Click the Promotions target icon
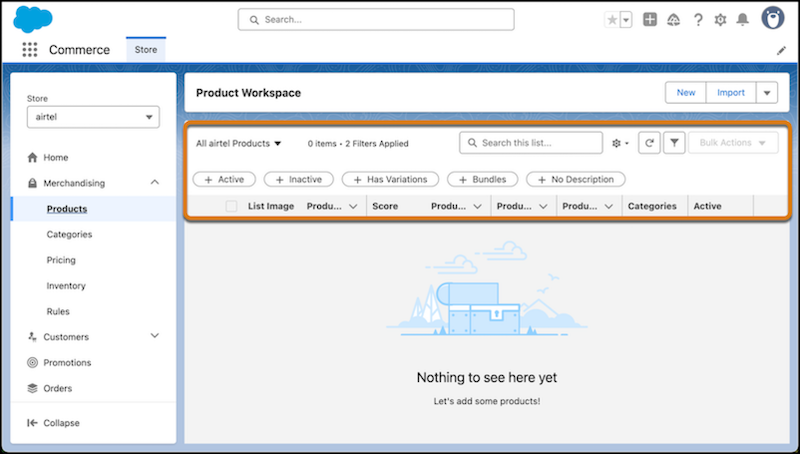This screenshot has height=454, width=800. pos(33,362)
